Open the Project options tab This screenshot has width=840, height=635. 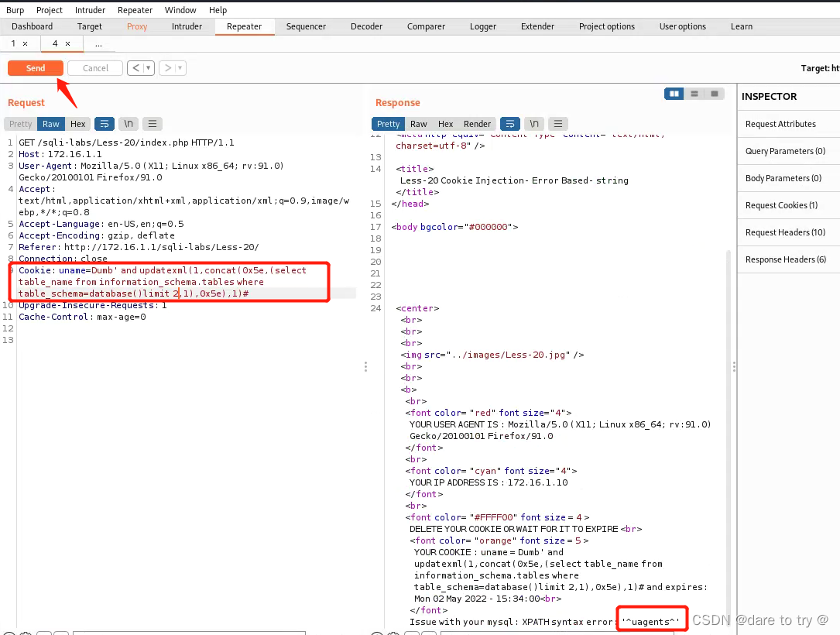(607, 26)
